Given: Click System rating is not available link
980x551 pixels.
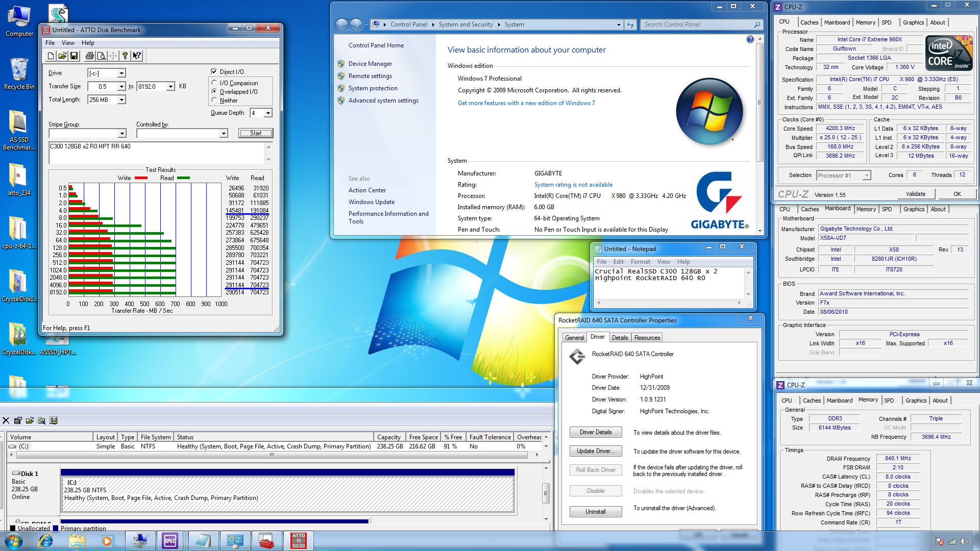Looking at the screenshot, I should click(x=573, y=185).
